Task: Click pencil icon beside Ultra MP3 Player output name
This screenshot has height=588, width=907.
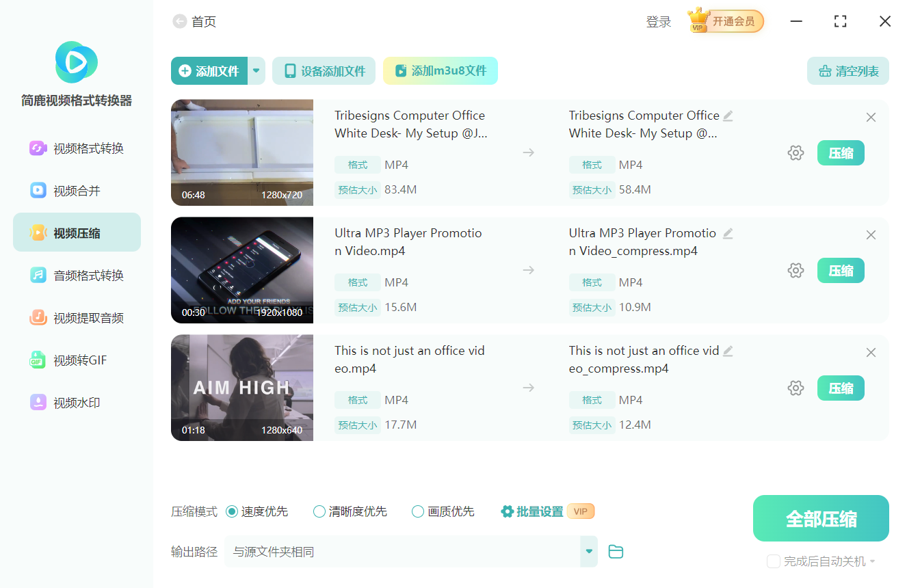Action: click(x=728, y=233)
